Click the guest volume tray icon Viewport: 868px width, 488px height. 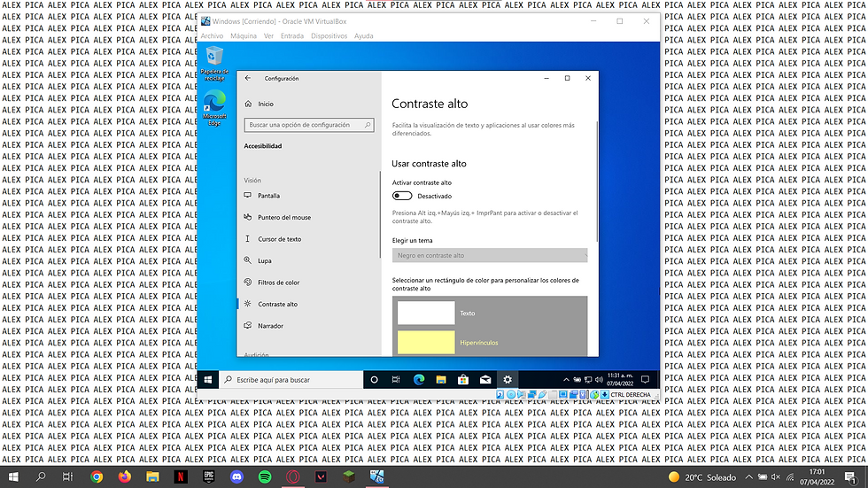pos(599,380)
